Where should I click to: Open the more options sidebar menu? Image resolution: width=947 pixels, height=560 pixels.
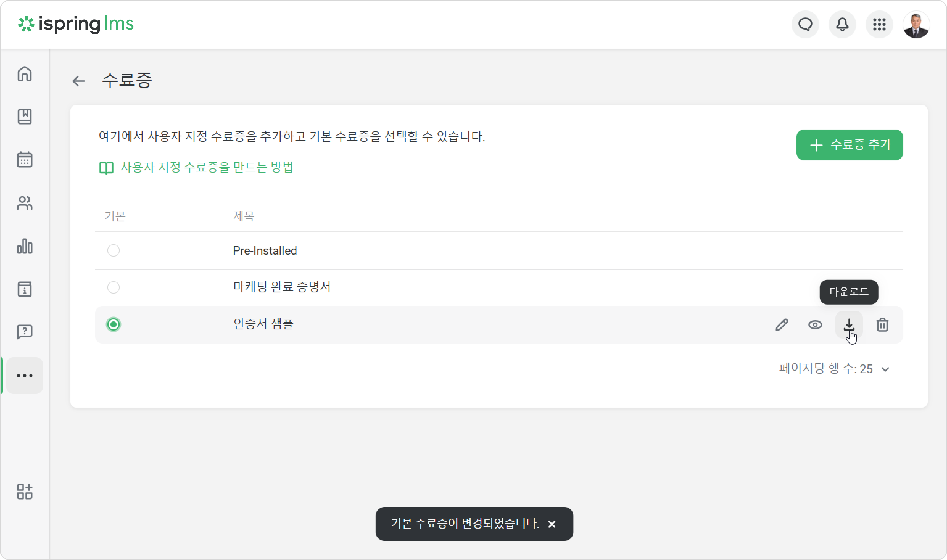(25, 376)
